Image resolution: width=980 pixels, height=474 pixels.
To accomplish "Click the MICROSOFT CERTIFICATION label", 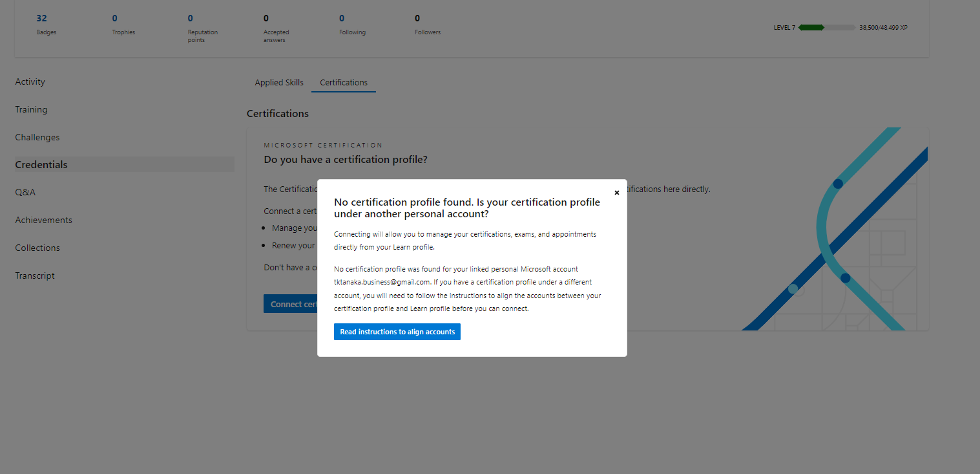I will coord(323,145).
